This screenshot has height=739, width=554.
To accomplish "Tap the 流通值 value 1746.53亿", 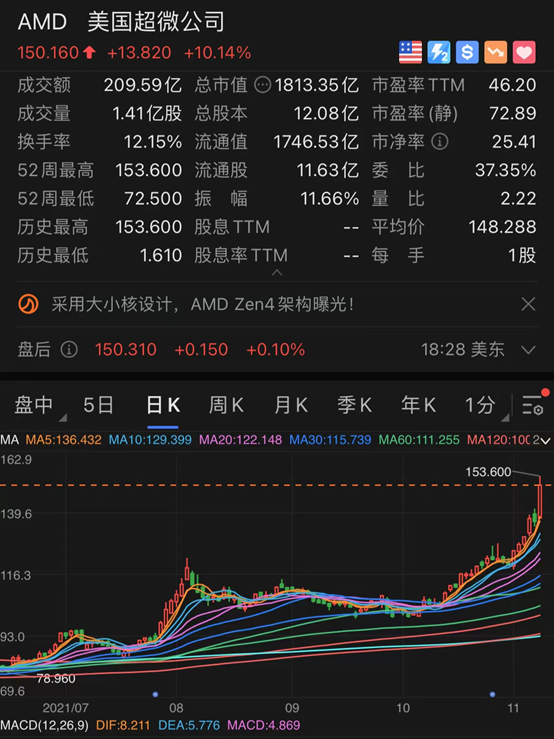I will [316, 142].
